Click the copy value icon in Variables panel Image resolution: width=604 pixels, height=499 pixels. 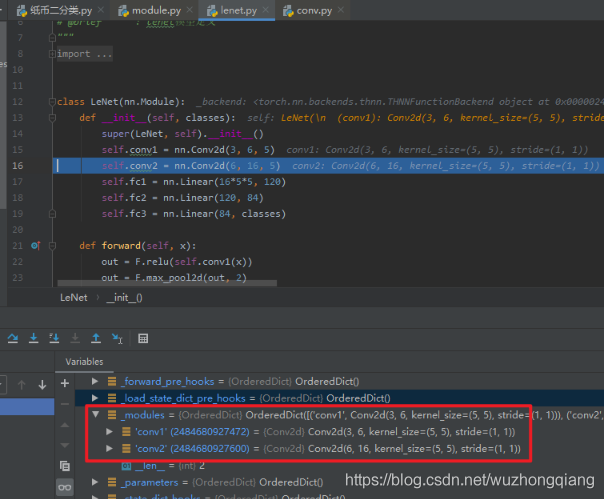(65, 466)
